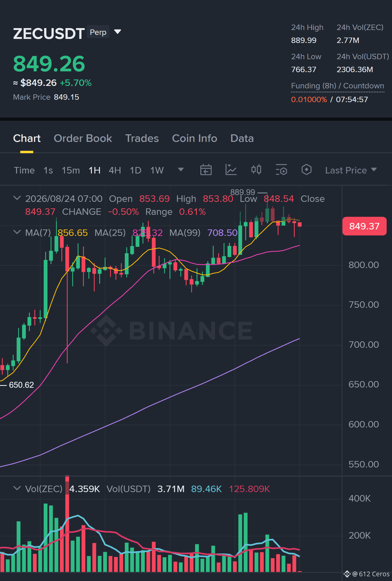The image size is (392, 581).
Task: Tap the 400K volume axis label
Action: coord(360,498)
